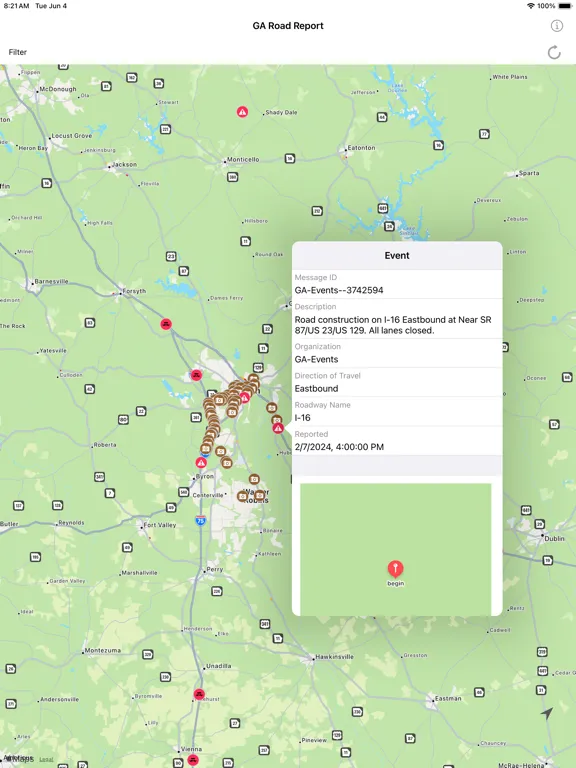The width and height of the screenshot is (576, 768).
Task: Select the red warning marker pointing at the Event popup
Action: click(278, 429)
